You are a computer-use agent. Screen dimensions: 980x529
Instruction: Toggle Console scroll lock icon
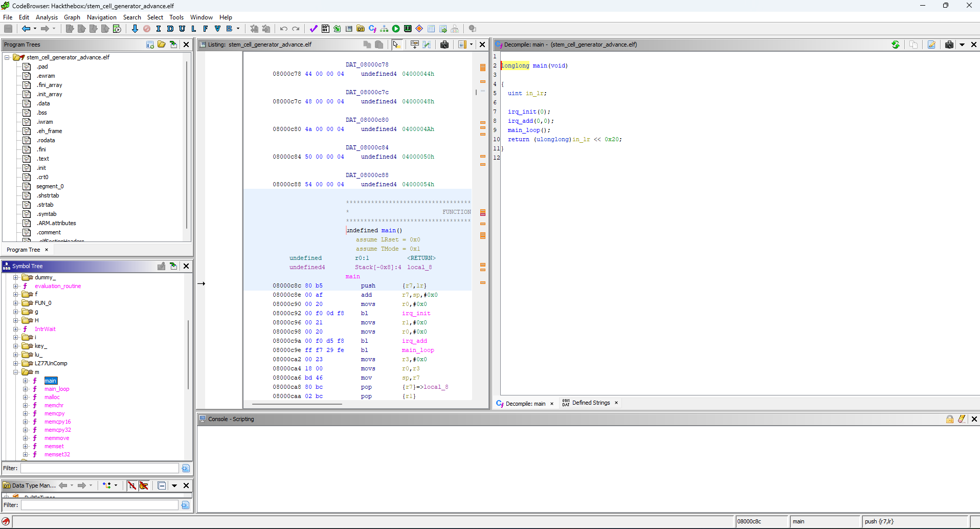949,419
